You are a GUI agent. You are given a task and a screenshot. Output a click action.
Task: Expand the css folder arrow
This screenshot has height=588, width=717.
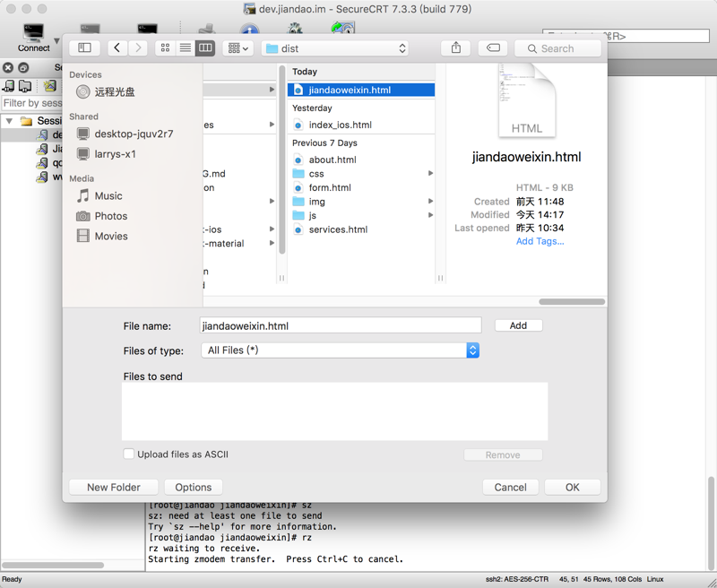coord(430,173)
